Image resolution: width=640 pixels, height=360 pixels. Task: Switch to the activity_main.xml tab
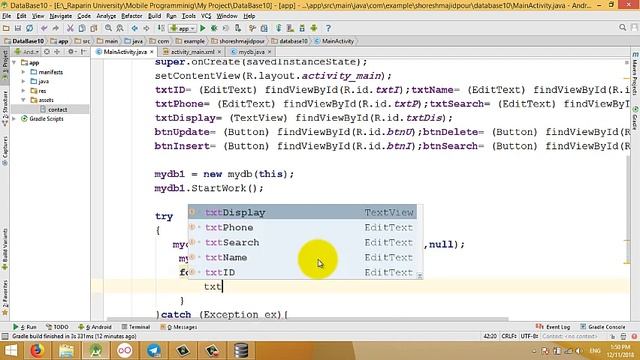click(x=192, y=52)
